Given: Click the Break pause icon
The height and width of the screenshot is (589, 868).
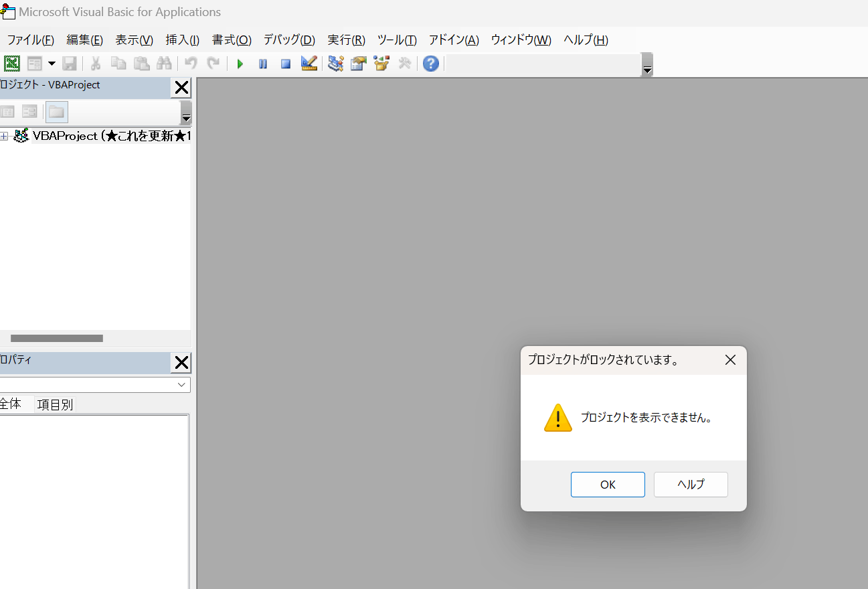Looking at the screenshot, I should tap(263, 64).
